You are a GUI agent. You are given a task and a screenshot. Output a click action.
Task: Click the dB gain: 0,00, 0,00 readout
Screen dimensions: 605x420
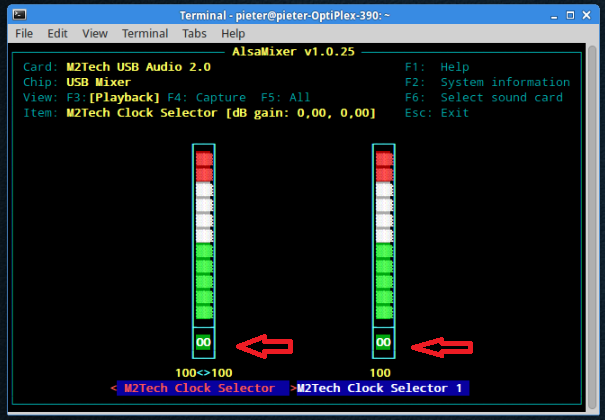(x=301, y=113)
